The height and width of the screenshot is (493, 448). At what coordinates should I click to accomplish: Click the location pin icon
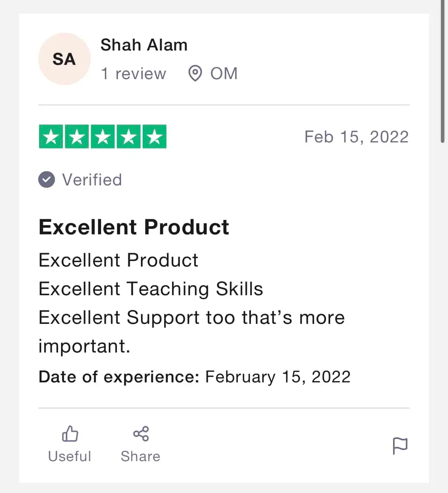tap(195, 74)
